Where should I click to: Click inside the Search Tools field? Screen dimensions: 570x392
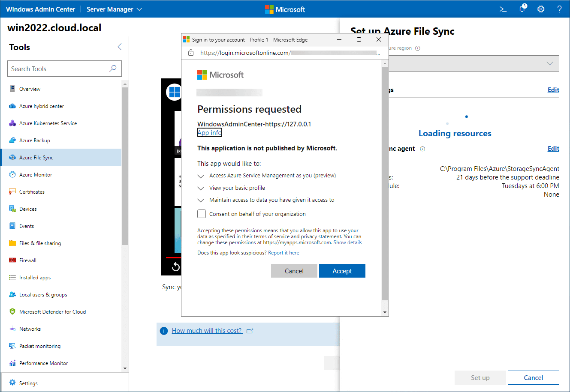pos(60,69)
